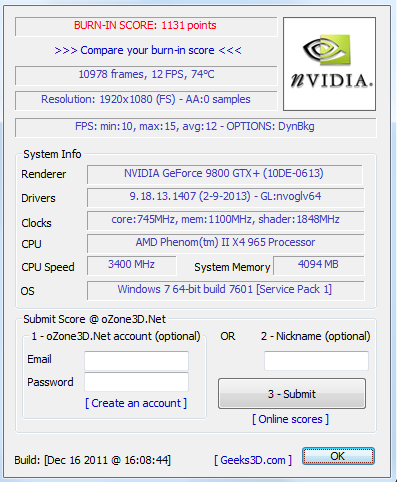Click the 3 - Submit button
Screen dimensions: 397x482
292,394
